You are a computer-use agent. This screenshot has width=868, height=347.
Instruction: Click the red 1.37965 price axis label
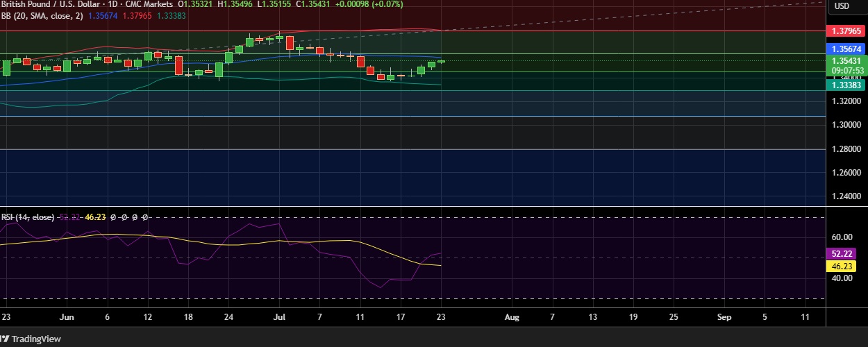point(847,31)
